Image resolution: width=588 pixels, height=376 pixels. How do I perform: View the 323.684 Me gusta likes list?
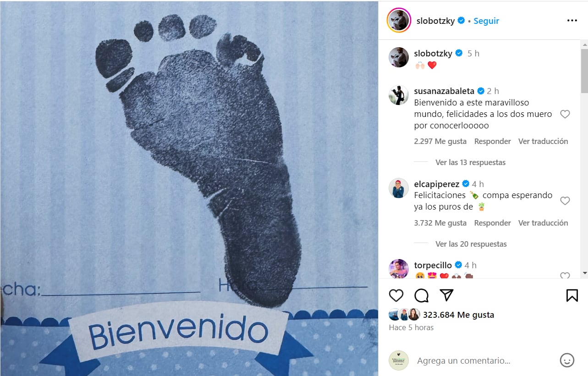458,315
